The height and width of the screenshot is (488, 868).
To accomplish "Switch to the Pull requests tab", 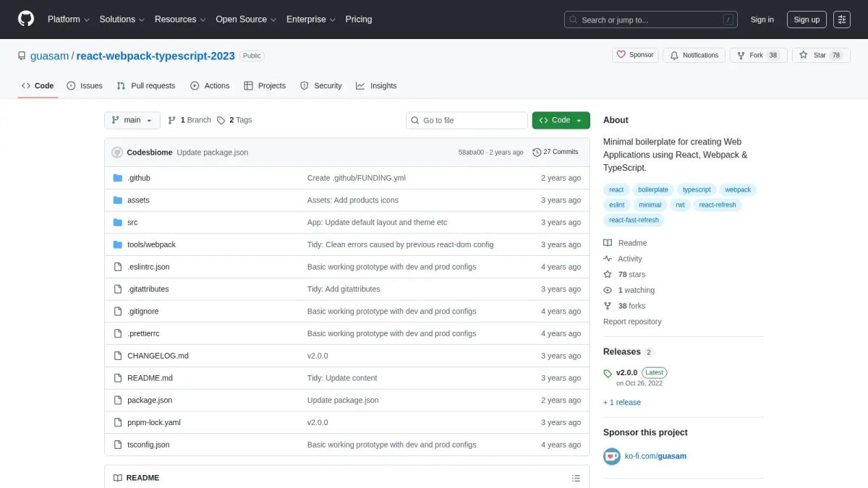I will [x=145, y=85].
